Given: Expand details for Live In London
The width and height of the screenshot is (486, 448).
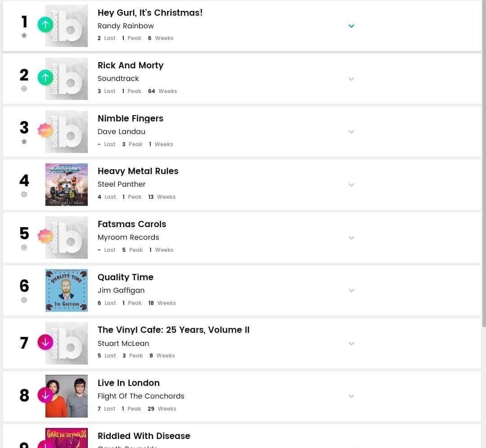Looking at the screenshot, I should (x=351, y=396).
